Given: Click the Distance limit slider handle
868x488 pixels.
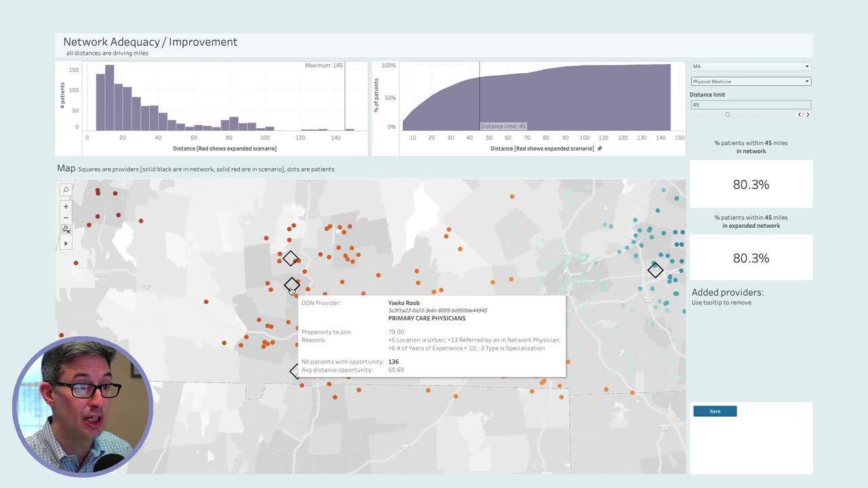Looking at the screenshot, I should pos(728,115).
